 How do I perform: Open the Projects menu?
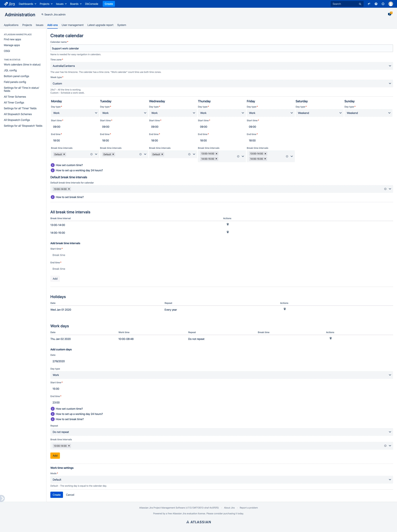(x=46, y=4)
